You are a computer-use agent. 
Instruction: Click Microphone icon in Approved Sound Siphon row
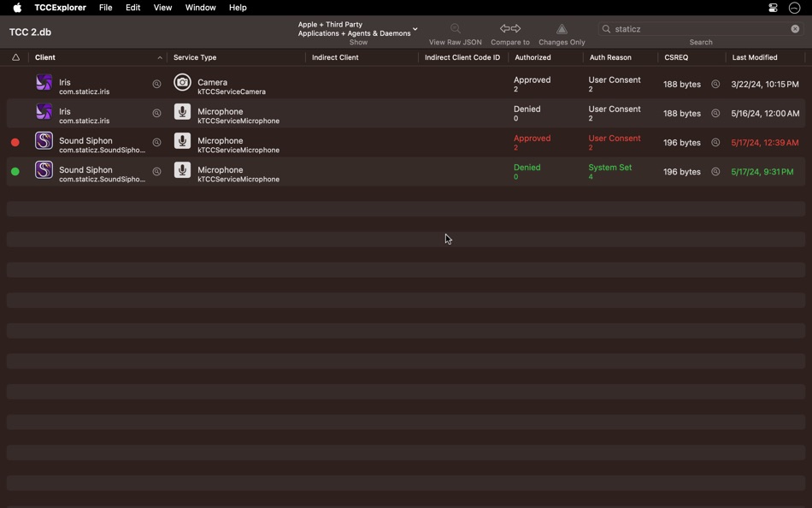[x=182, y=140]
